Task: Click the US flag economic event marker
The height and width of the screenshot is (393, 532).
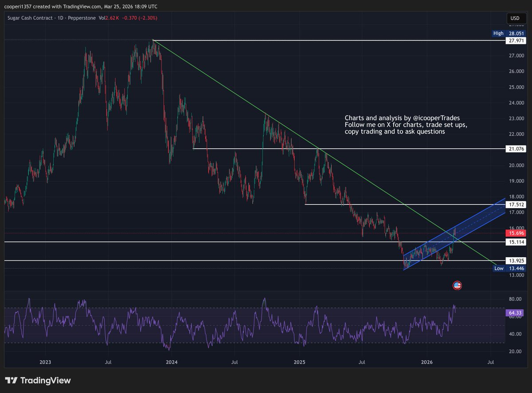Action: click(x=457, y=285)
